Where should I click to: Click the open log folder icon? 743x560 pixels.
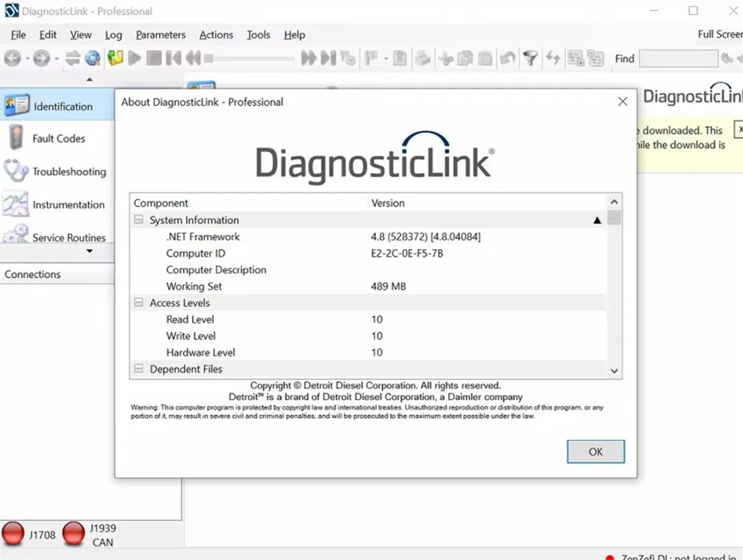(x=115, y=58)
